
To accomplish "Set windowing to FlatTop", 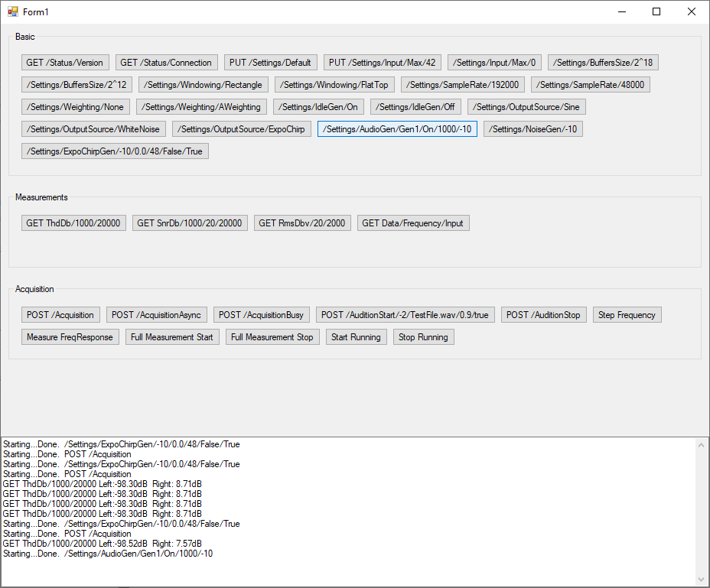I will point(334,85).
